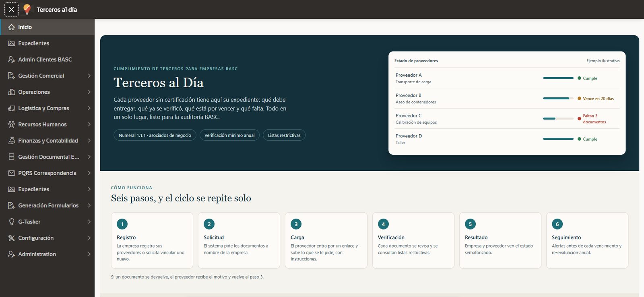Click the Finanzas y Contabilidad icon
Image resolution: width=644 pixels, height=297 pixels.
(x=12, y=141)
